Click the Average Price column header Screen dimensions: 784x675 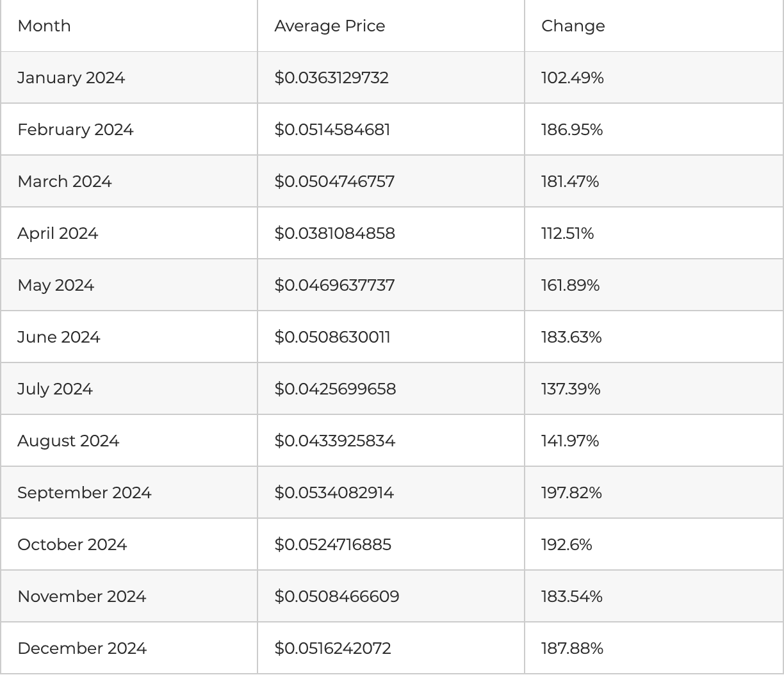330,26
